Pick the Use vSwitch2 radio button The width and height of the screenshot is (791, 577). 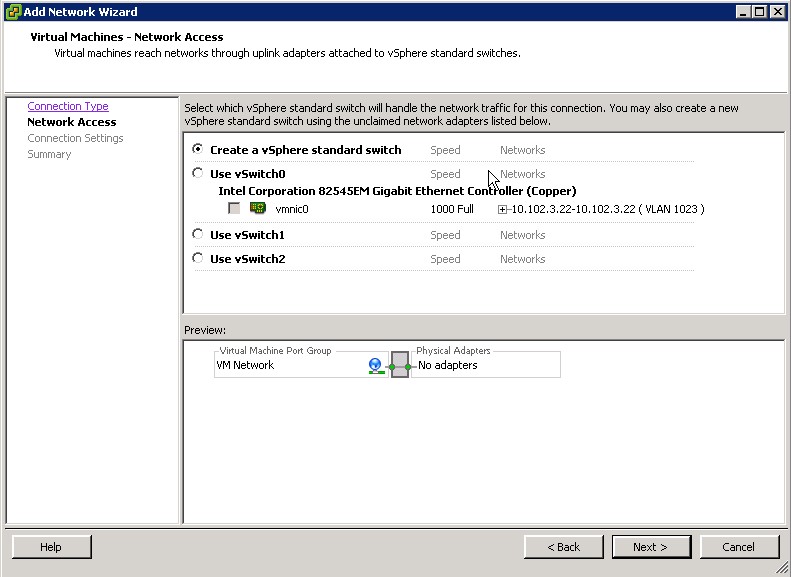[198, 259]
